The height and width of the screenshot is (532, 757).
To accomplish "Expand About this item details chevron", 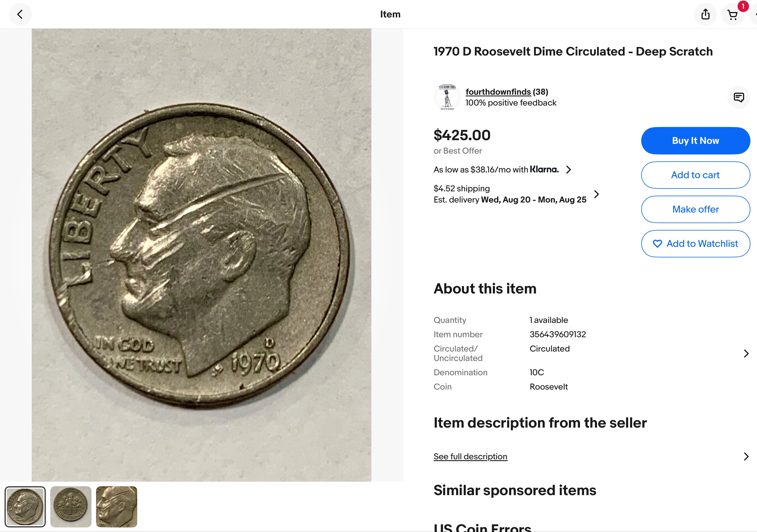I will (x=746, y=354).
